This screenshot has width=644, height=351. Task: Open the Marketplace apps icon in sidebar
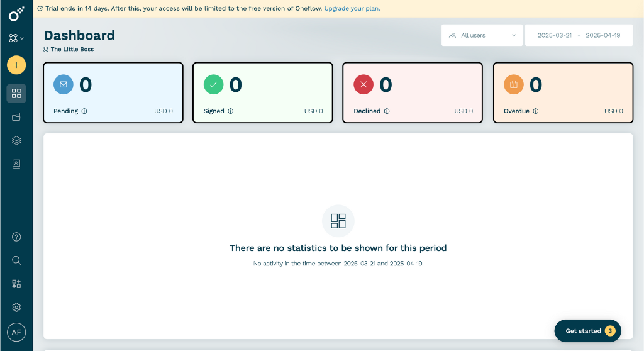tap(16, 284)
